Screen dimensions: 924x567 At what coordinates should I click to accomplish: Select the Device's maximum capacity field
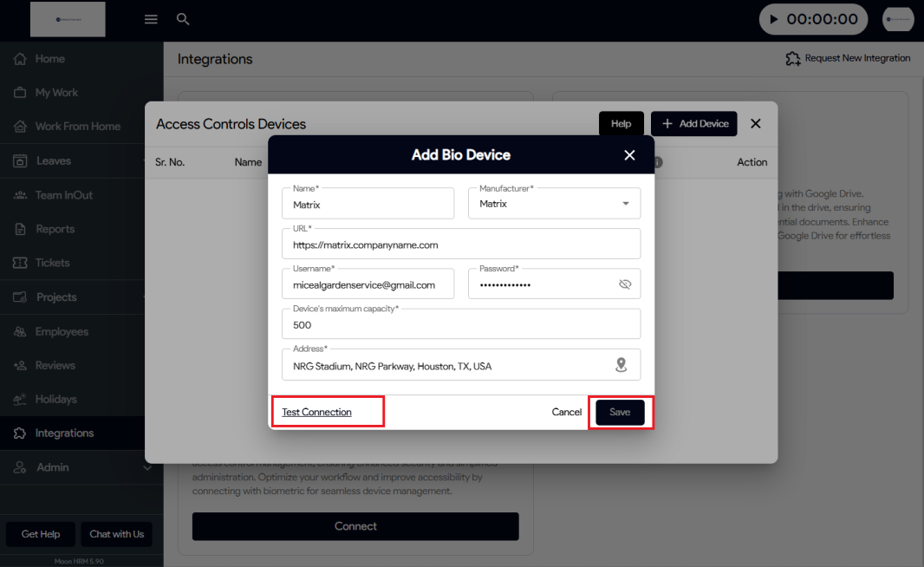point(460,325)
